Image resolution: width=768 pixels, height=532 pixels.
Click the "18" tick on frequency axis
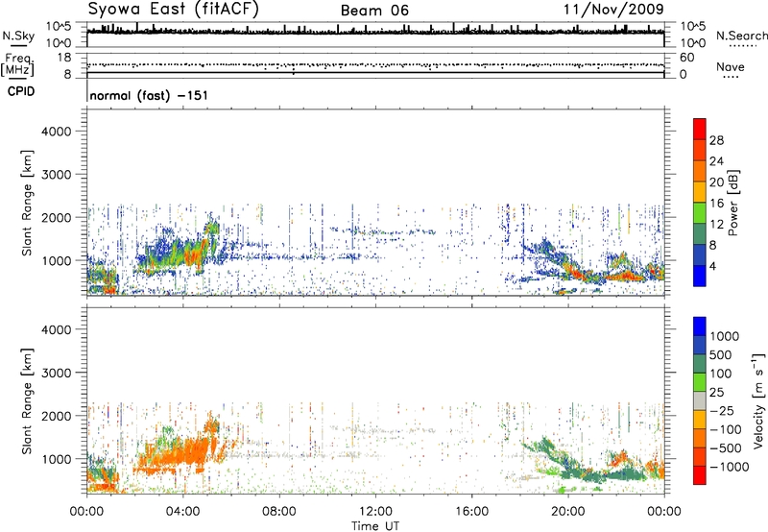(64, 58)
